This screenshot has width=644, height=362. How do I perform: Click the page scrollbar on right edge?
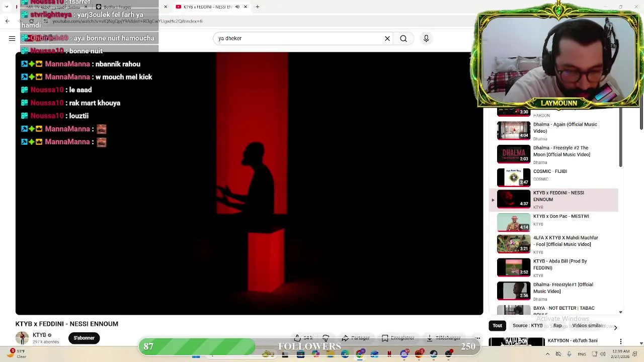tap(641, 118)
